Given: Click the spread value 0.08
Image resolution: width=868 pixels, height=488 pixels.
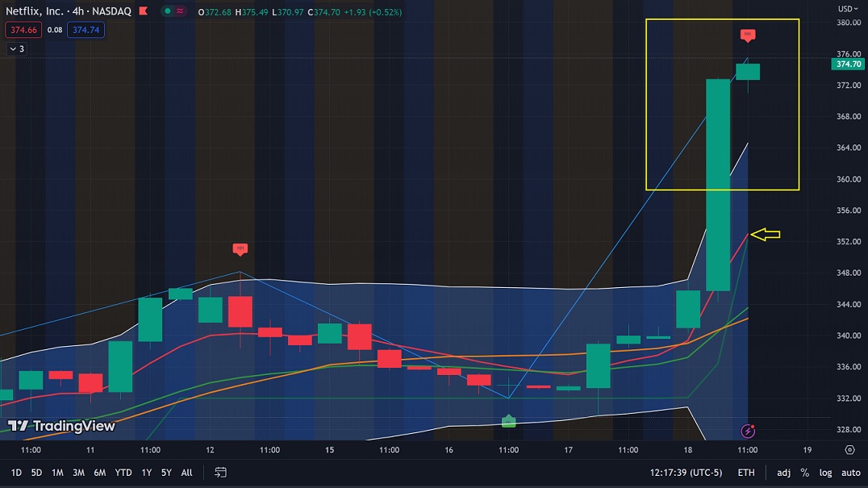Looking at the screenshot, I should point(54,30).
